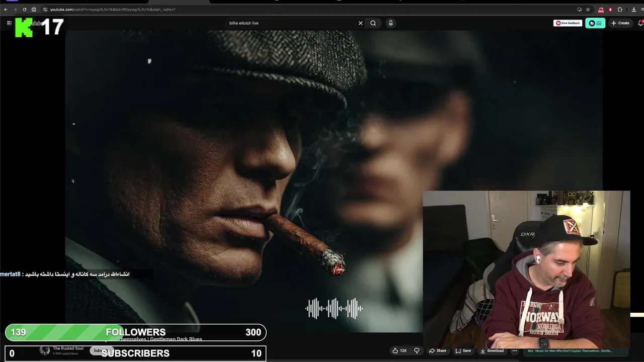Clear the search text with X

point(360,23)
